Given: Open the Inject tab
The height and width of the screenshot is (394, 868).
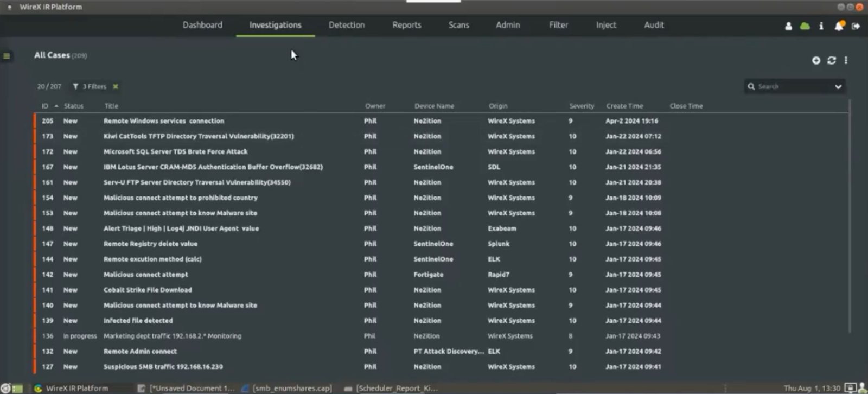Looking at the screenshot, I should coord(606,25).
